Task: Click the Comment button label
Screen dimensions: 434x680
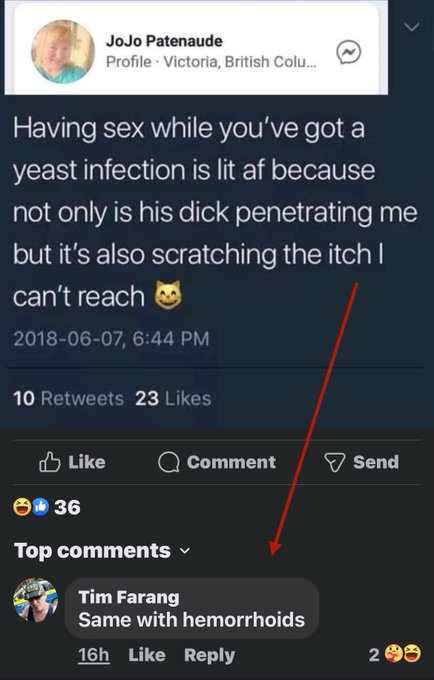Action: [231, 462]
